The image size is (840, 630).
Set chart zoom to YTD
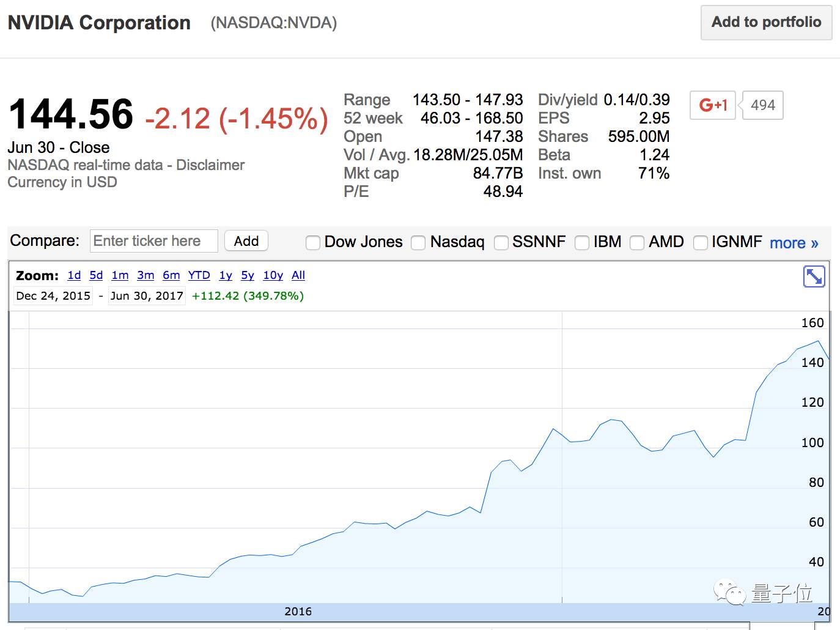pos(199,275)
